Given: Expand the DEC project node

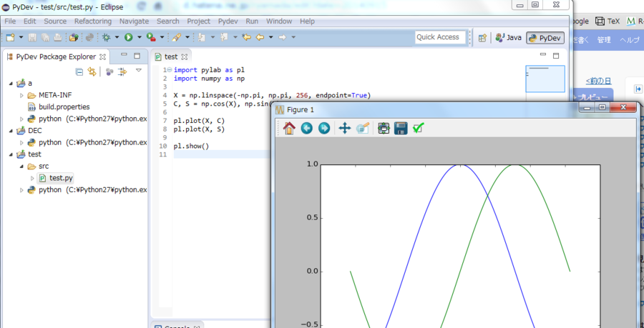Looking at the screenshot, I should [11, 131].
